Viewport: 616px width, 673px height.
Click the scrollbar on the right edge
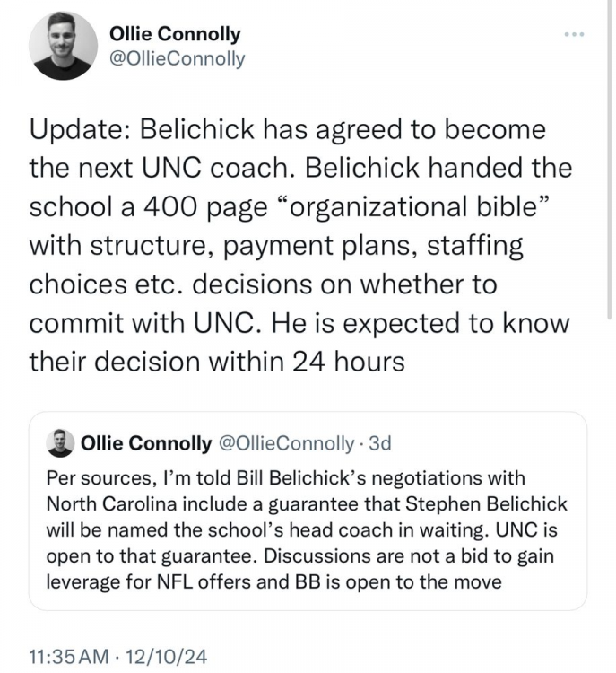point(611,162)
